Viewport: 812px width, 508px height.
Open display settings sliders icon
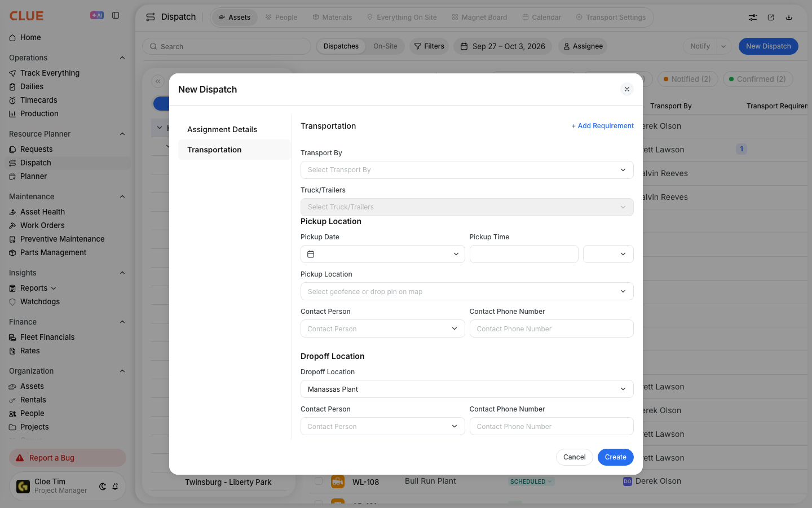click(753, 17)
